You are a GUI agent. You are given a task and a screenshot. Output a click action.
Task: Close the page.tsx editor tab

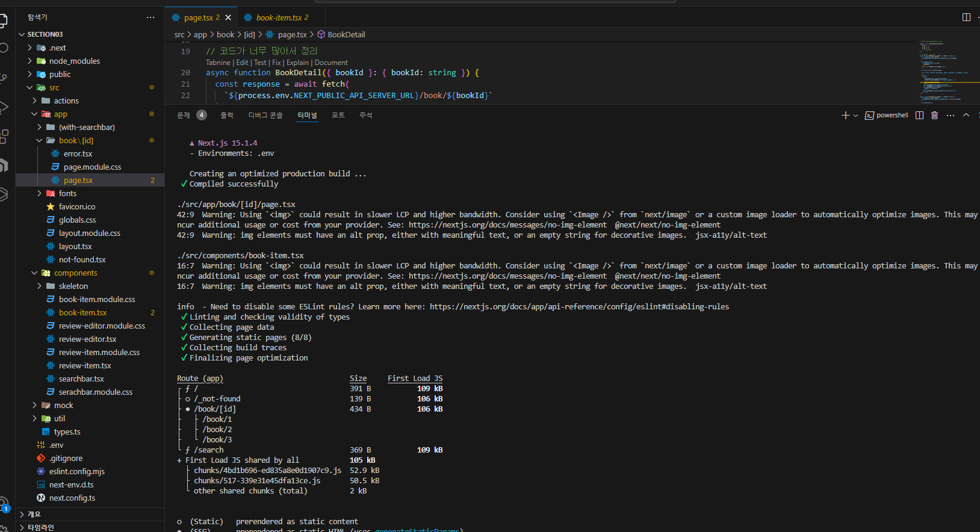coord(228,17)
